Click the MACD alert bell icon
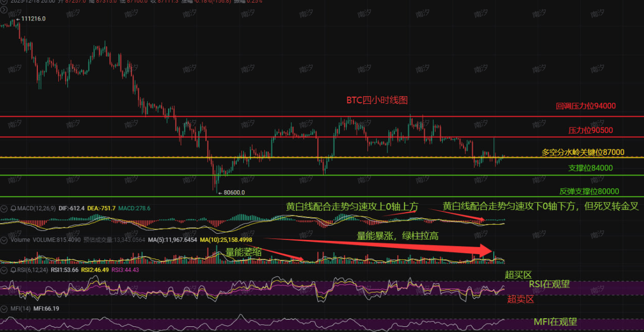 pyautogui.click(x=13, y=208)
